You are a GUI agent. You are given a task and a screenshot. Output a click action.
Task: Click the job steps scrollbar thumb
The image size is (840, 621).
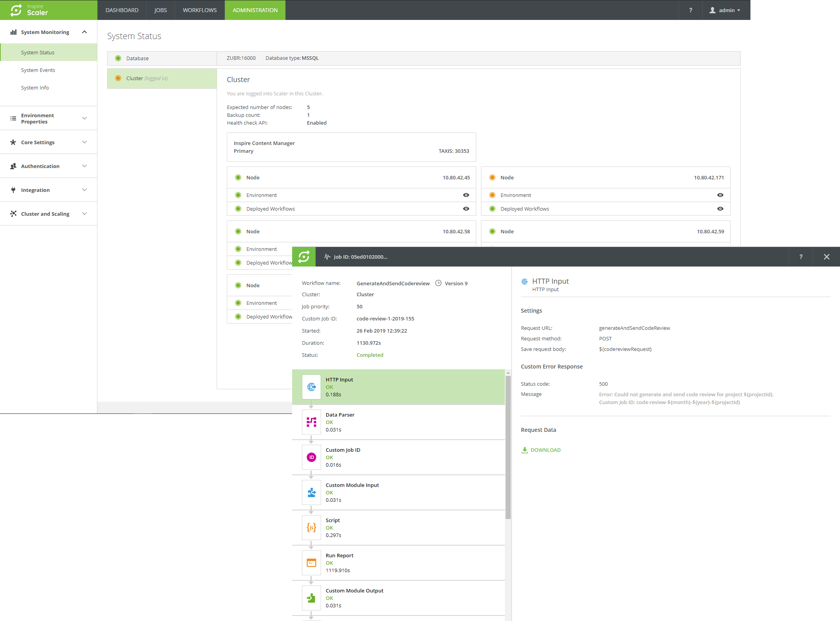pos(508,447)
